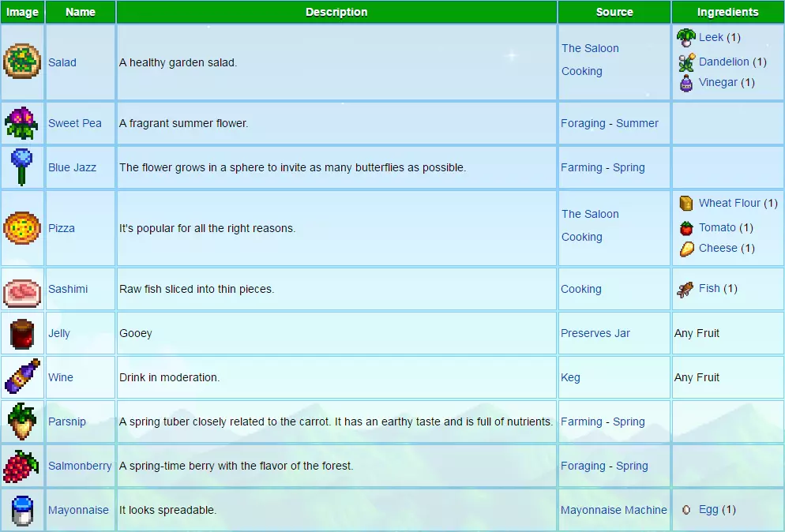
Task: Click the Salad dish icon
Action: click(22, 62)
